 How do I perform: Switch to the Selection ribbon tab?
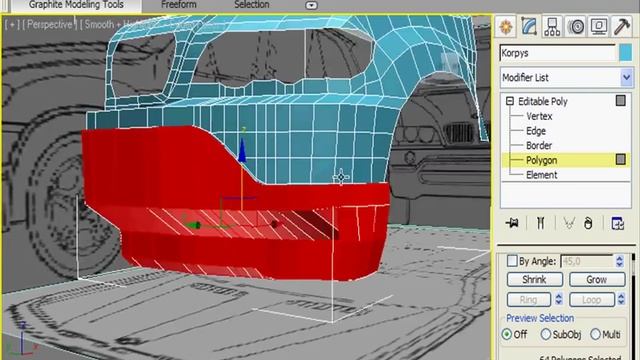[x=251, y=5]
